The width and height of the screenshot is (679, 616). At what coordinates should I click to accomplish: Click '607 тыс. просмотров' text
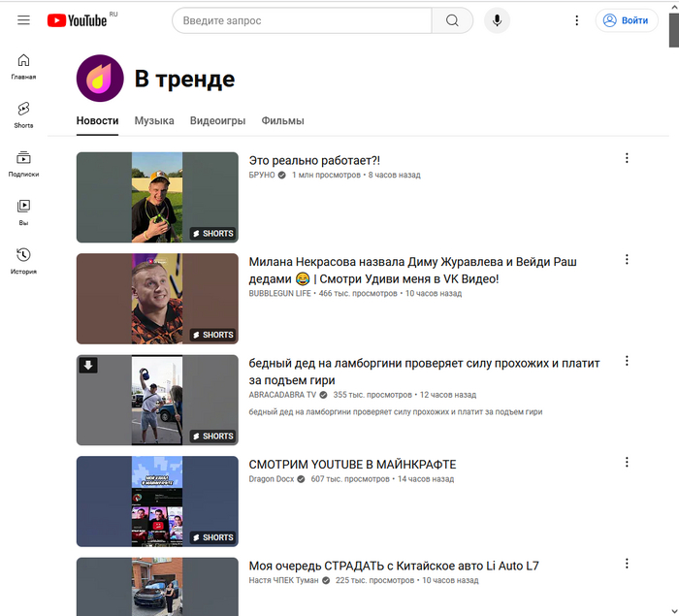click(350, 479)
